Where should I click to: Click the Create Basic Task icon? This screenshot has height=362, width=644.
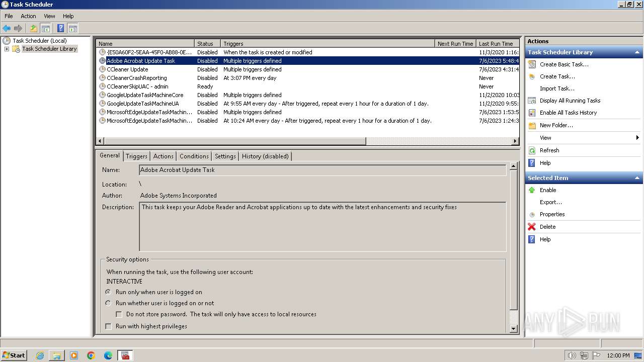532,64
